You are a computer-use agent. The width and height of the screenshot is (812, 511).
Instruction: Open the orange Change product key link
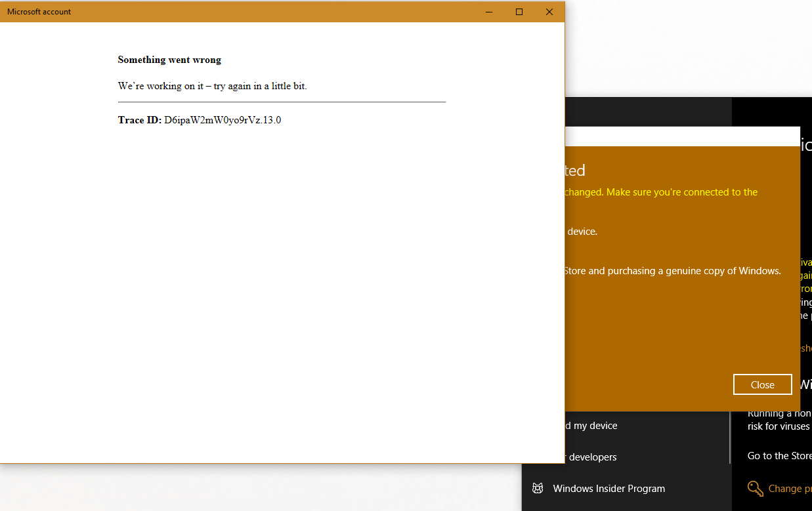(790, 488)
